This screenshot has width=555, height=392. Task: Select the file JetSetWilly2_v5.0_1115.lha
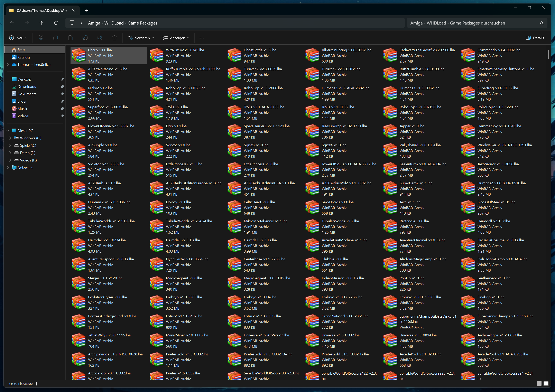click(x=109, y=340)
